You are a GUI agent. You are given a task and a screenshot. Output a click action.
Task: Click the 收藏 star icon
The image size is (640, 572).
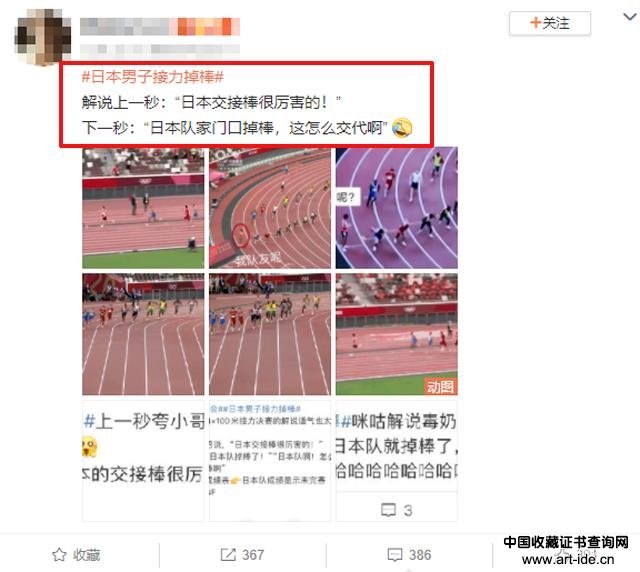pos(59,554)
